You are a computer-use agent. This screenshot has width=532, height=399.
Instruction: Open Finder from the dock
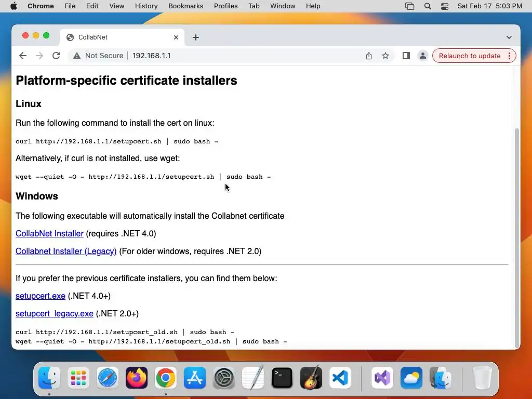pos(49,378)
